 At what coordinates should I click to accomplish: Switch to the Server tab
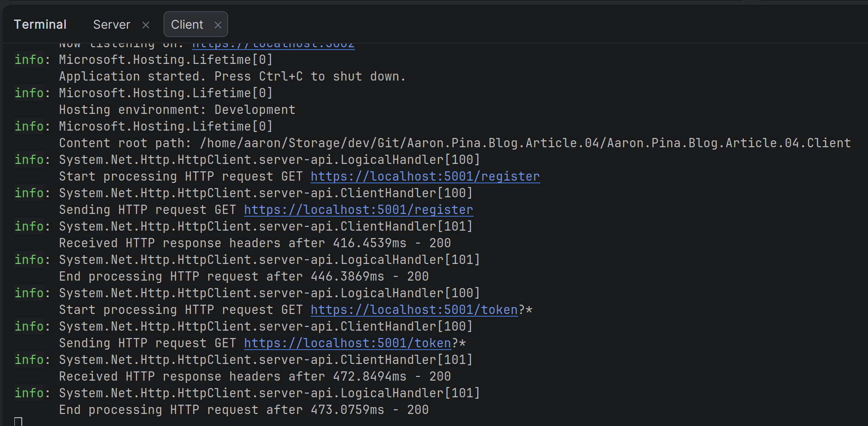[112, 25]
